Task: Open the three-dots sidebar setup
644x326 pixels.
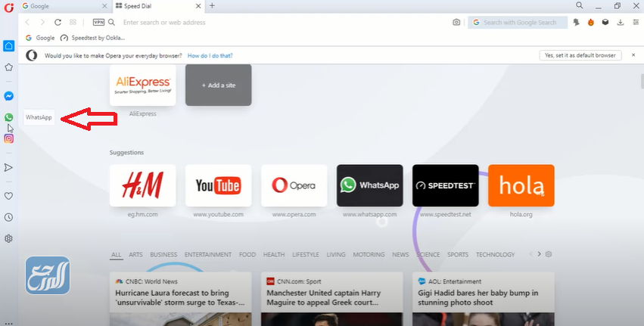Action: [x=8, y=324]
